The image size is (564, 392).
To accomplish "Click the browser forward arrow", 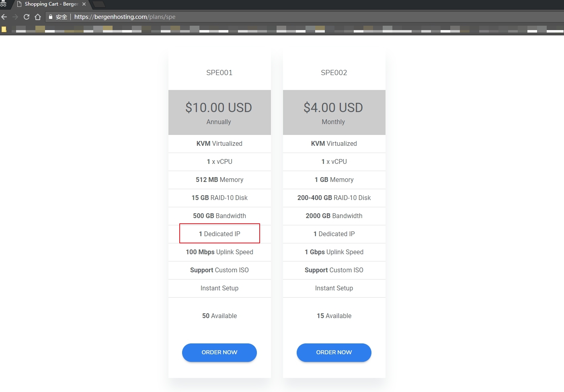I will pyautogui.click(x=15, y=17).
